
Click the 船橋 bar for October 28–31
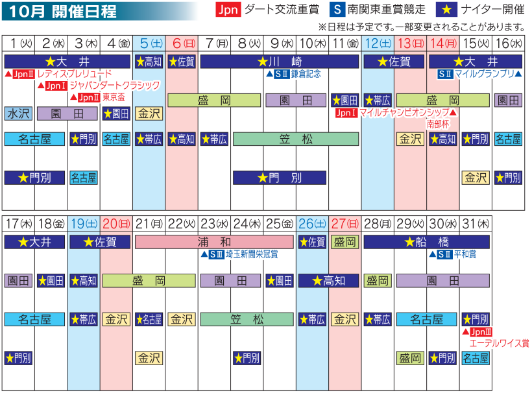click(427, 243)
